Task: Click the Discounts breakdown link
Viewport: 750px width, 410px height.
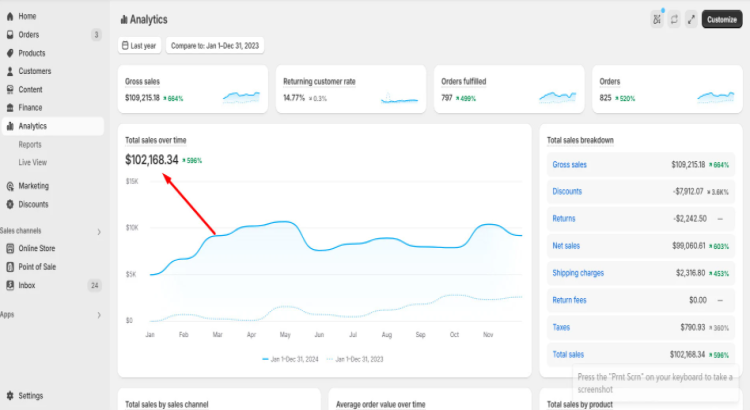Action: coord(567,191)
